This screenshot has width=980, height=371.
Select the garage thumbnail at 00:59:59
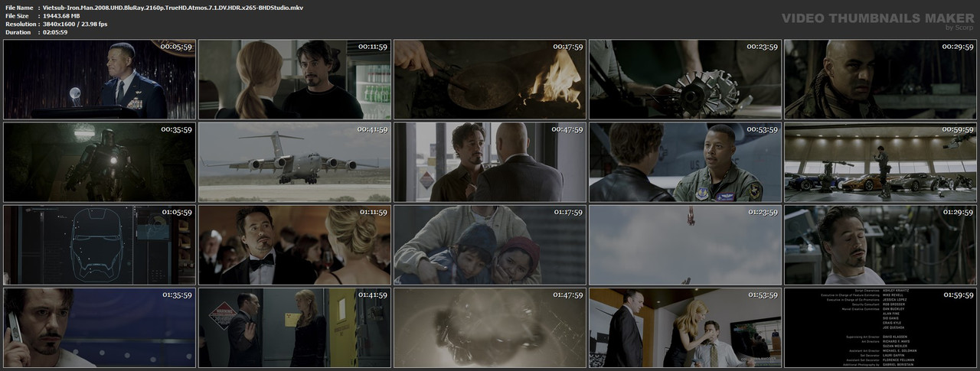(x=880, y=162)
